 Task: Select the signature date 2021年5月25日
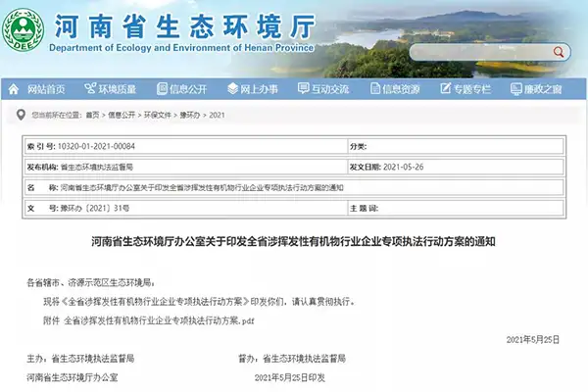click(x=533, y=340)
